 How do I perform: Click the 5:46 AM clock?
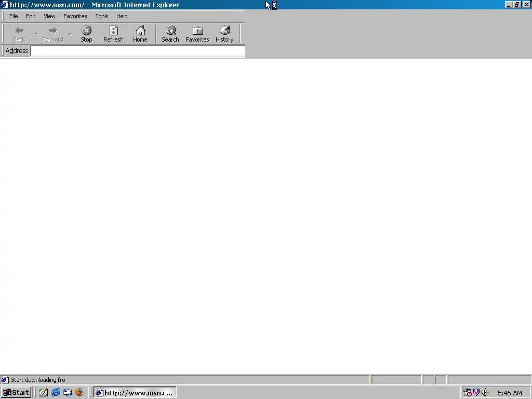(510, 393)
